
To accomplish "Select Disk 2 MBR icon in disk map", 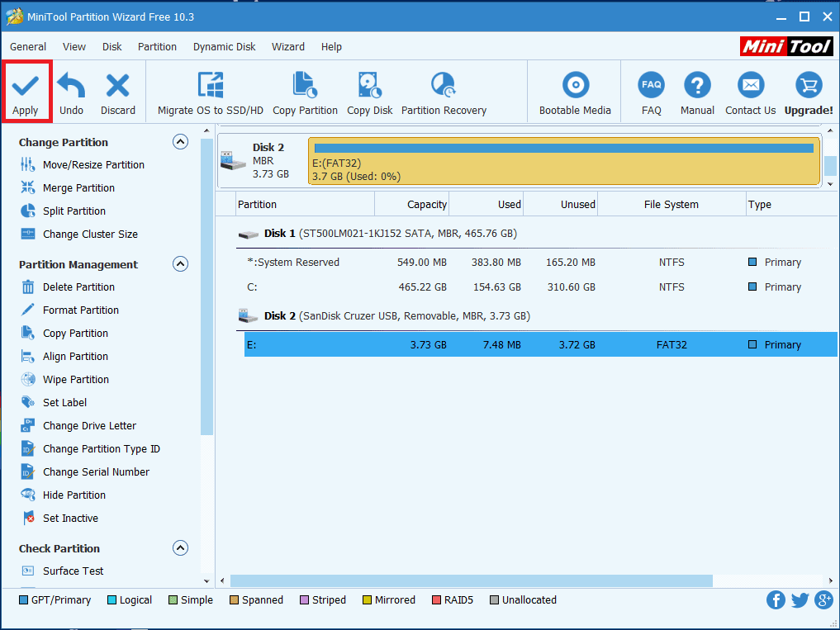I will (x=233, y=161).
